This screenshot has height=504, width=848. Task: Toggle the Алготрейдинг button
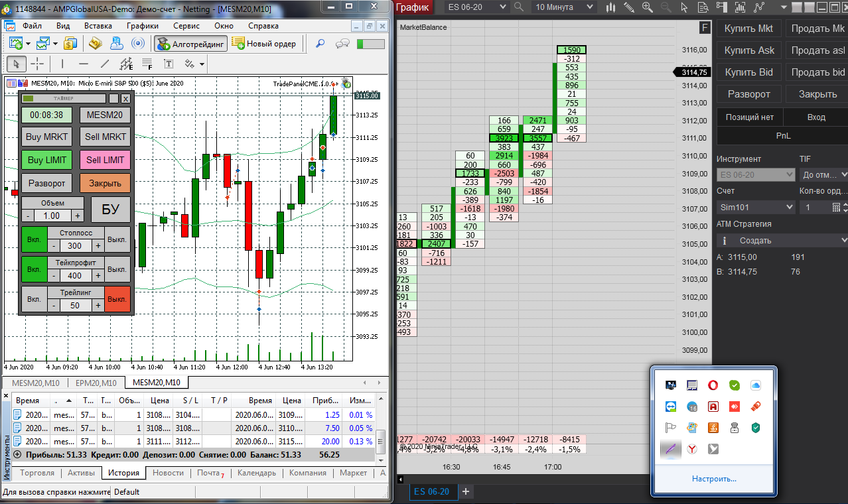coord(191,44)
